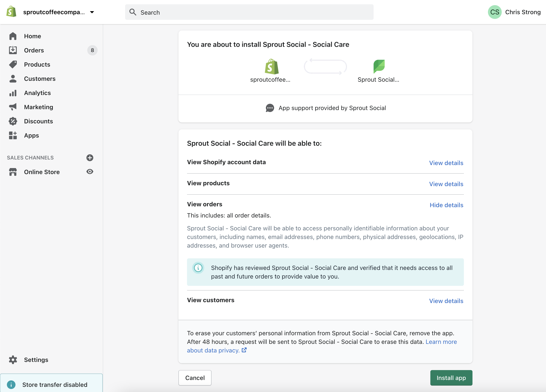This screenshot has height=392, width=546.
Task: Click the info icon in Shopify review notice
Action: (198, 268)
